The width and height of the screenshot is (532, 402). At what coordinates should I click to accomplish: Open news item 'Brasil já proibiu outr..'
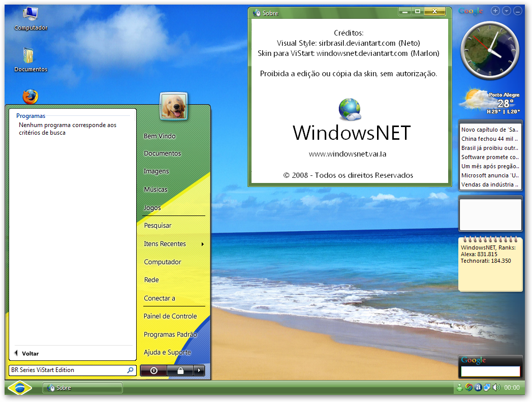(x=490, y=148)
